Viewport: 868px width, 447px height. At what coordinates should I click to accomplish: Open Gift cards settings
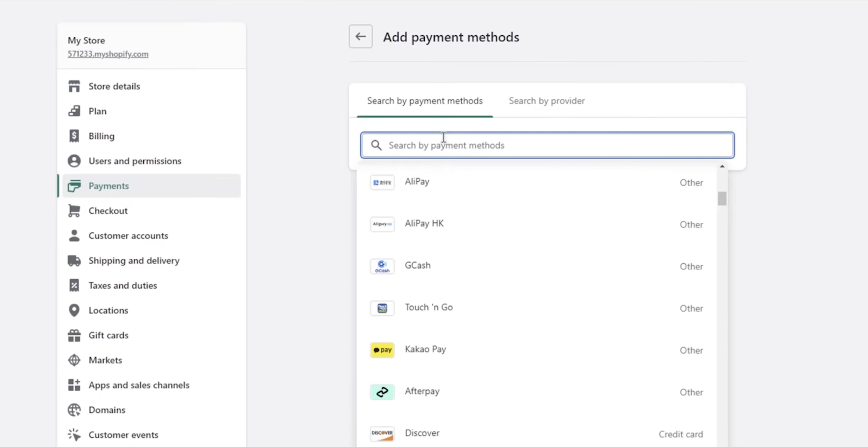pyautogui.click(x=151, y=335)
